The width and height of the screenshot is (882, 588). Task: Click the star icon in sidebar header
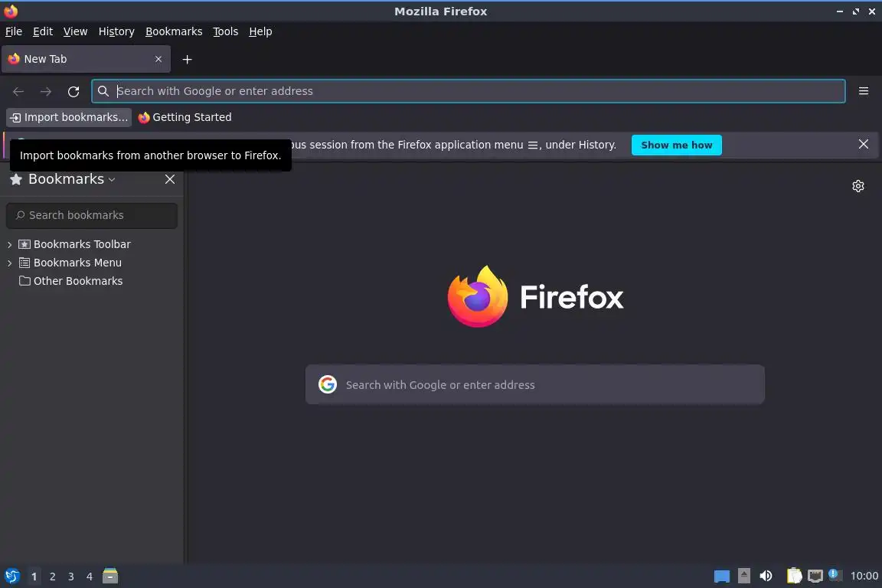tap(16, 179)
